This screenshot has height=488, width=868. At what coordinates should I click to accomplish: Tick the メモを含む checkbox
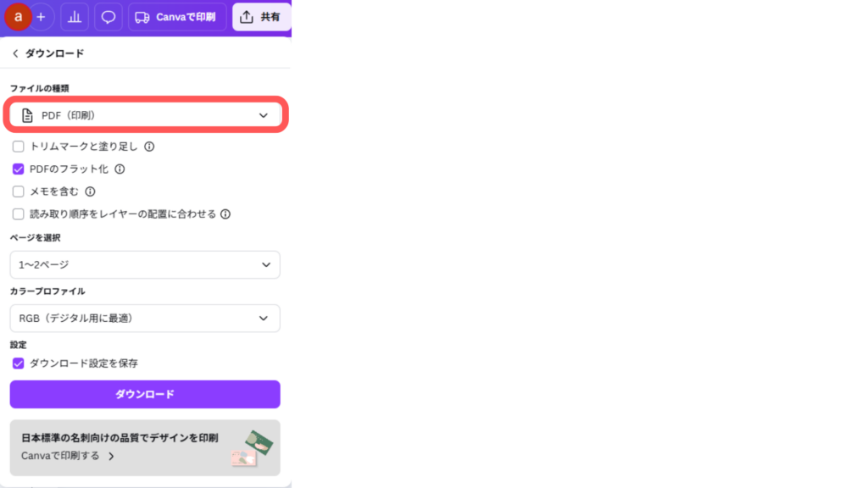point(19,191)
